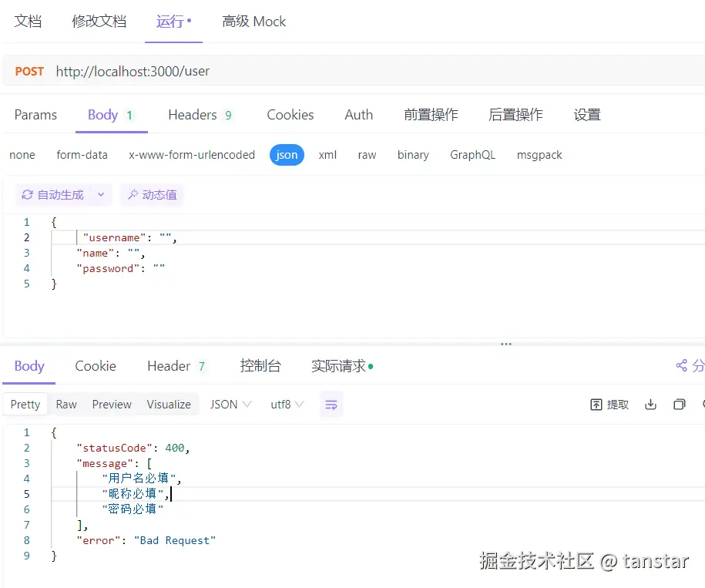Click the "password" line in request body
Image resolution: width=705 pixels, height=588 pixels.
point(120,268)
